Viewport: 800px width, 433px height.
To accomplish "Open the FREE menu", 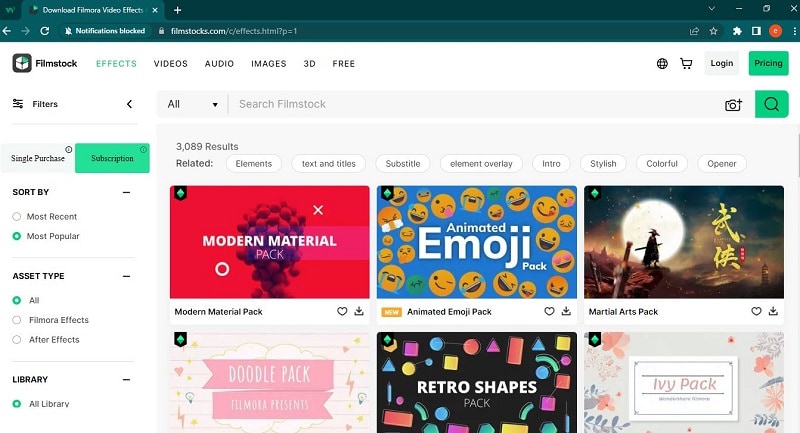I will click(x=343, y=64).
